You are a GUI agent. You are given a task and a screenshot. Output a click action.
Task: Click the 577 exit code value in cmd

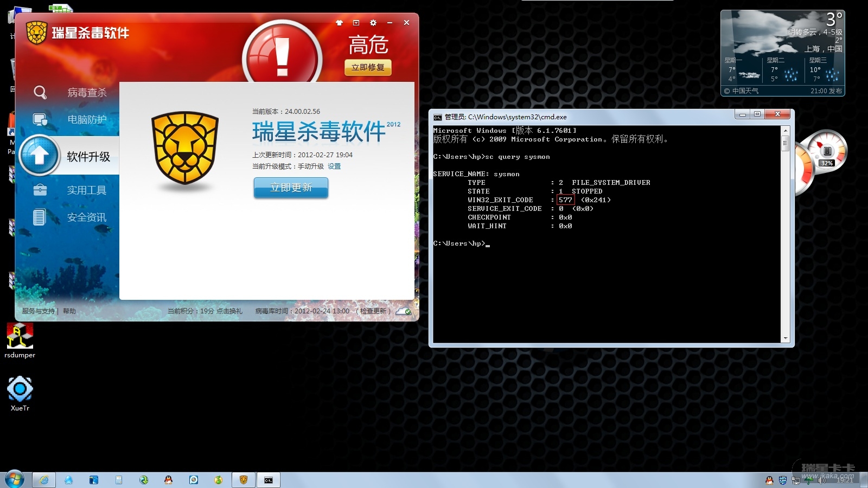coord(565,200)
